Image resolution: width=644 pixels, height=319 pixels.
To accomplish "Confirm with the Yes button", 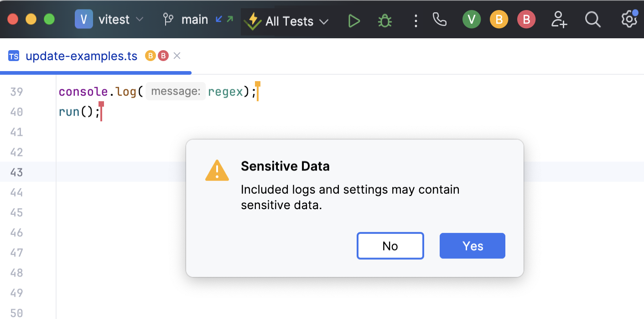I will (x=472, y=246).
